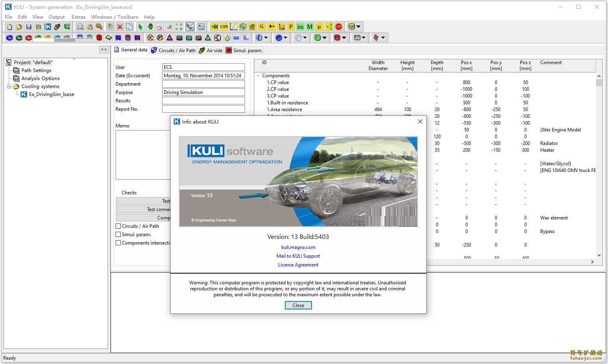Click the purple R triangle resistance icon
Screen dimensions: 608x364
coord(170,38)
